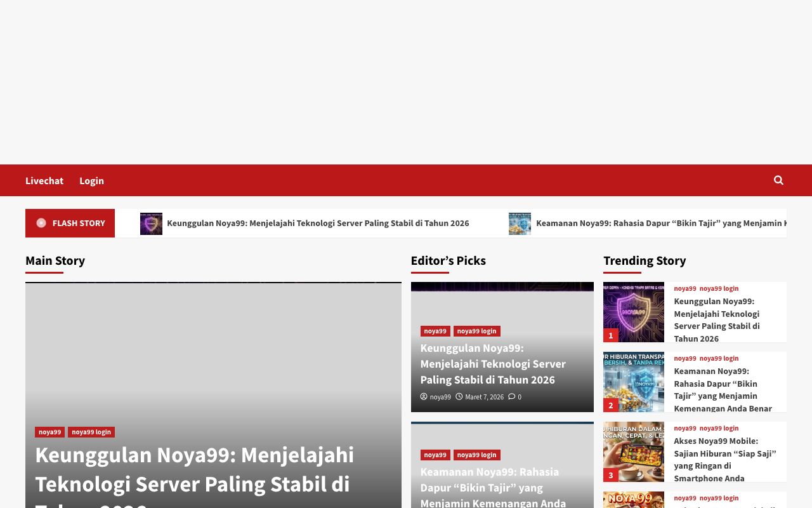Image resolution: width=812 pixels, height=508 pixels.
Task: Open Main Story headline Keunggulan Noya99
Action: 194,469
